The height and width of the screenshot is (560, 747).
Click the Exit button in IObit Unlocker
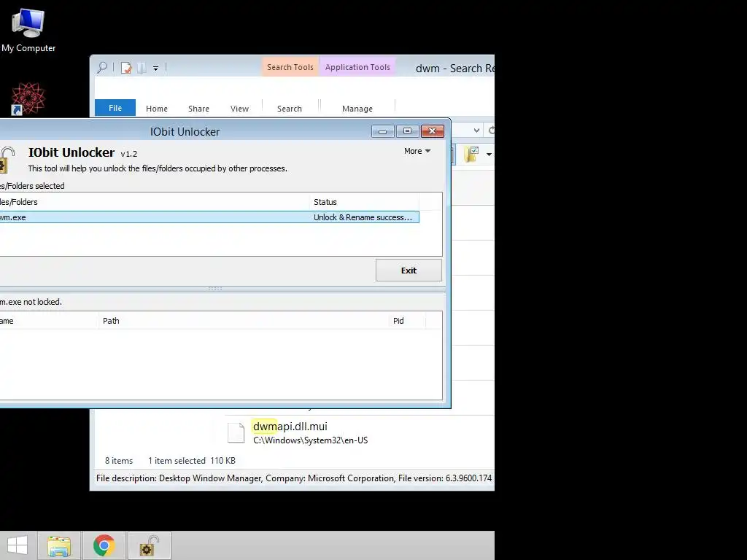click(x=409, y=270)
